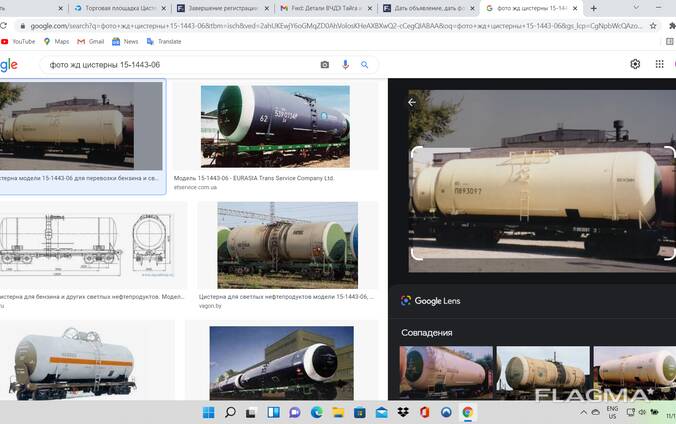Launch the Chat app from the taskbar
Viewport: 676px width, 424px height.
click(x=295, y=412)
